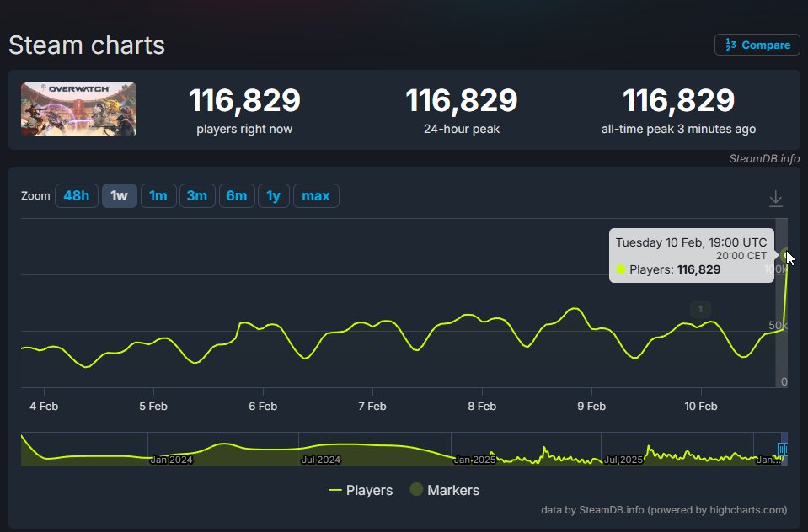Click the highlighted data point on chart
808x532 pixels.
pyautogui.click(x=786, y=255)
